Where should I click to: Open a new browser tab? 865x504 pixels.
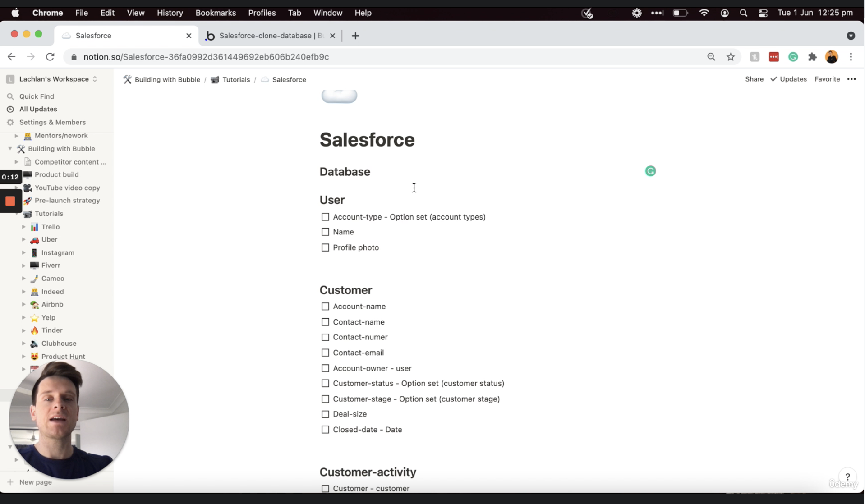pyautogui.click(x=355, y=36)
